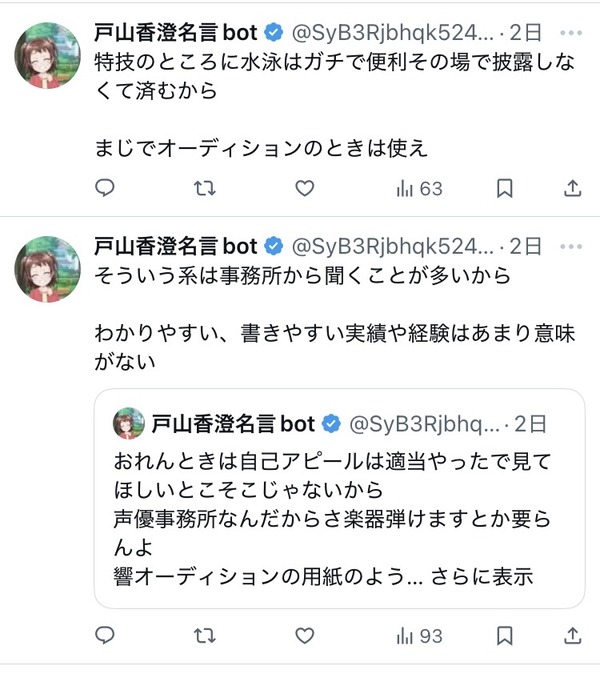Reply to the second tweet about 事務所
600x674 pixels.
click(104, 635)
